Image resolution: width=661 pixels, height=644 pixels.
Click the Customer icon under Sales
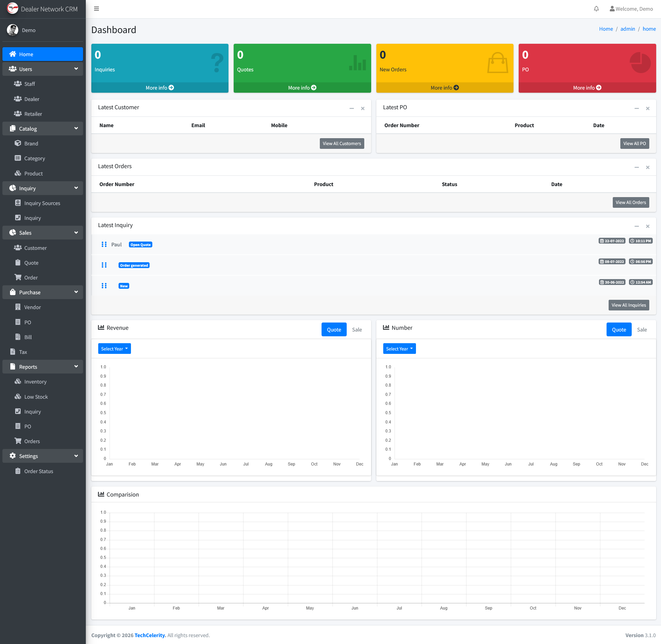click(x=18, y=248)
